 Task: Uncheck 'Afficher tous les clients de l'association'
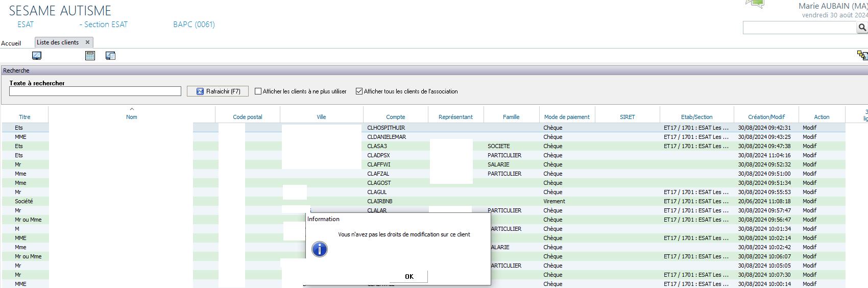click(x=359, y=91)
